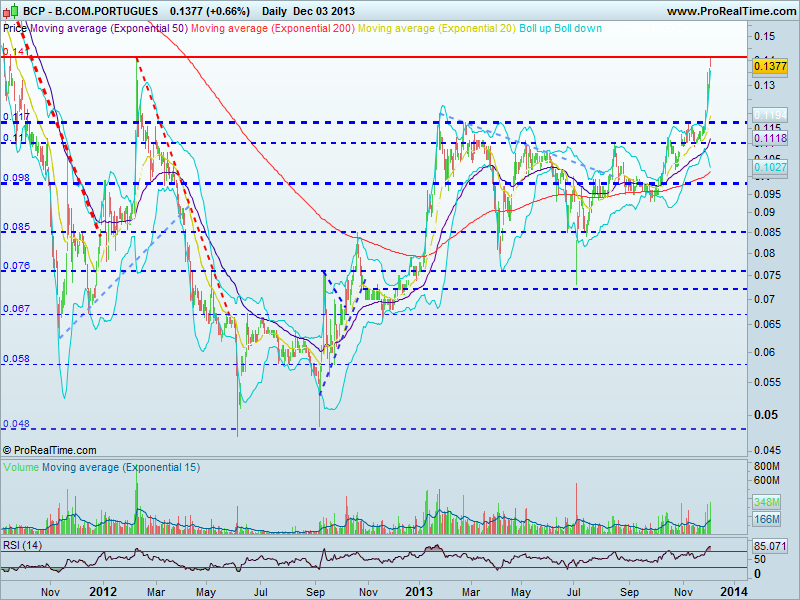Click the 800M volume axis value
Image resolution: width=800 pixels, height=600 pixels.
coord(766,466)
